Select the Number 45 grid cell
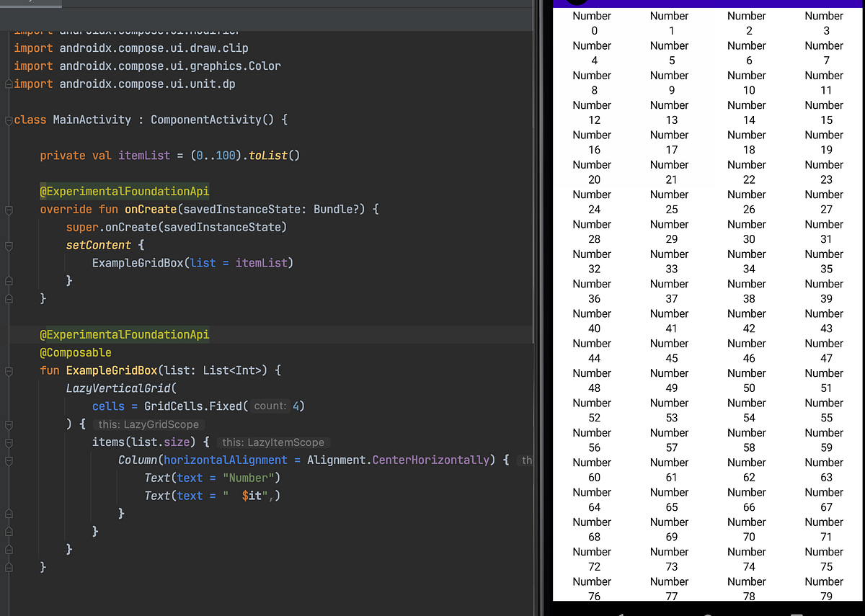The image size is (865, 616). (671, 351)
